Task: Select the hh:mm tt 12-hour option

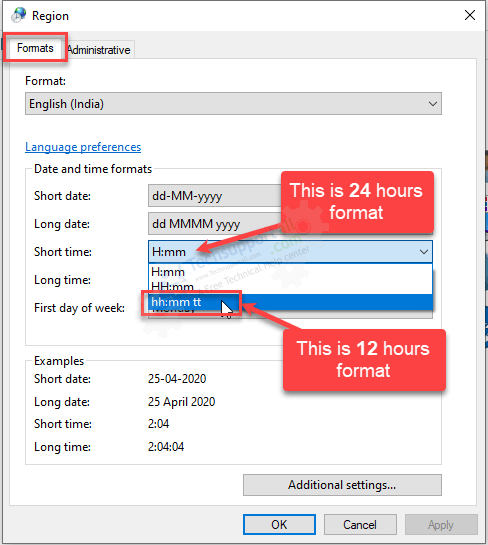Action: [x=291, y=302]
